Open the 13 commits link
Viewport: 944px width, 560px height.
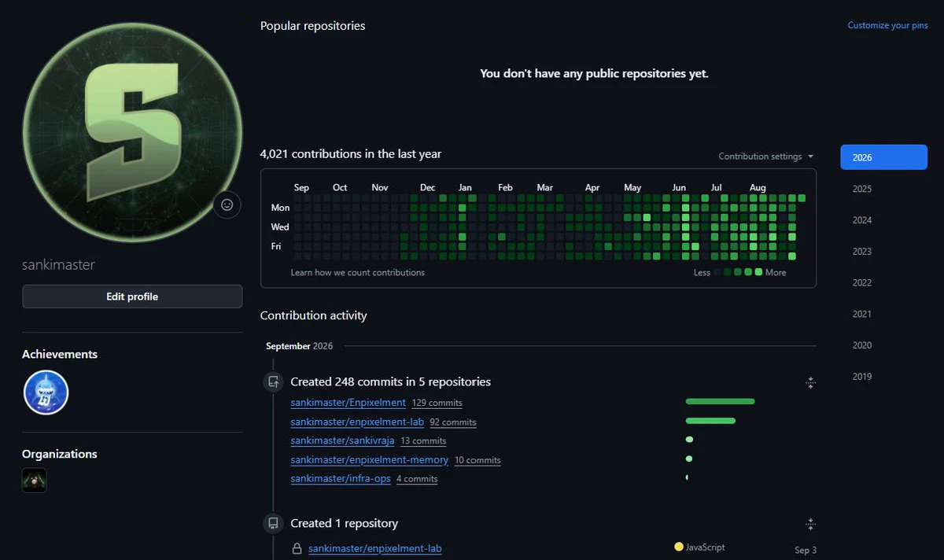tap(423, 441)
